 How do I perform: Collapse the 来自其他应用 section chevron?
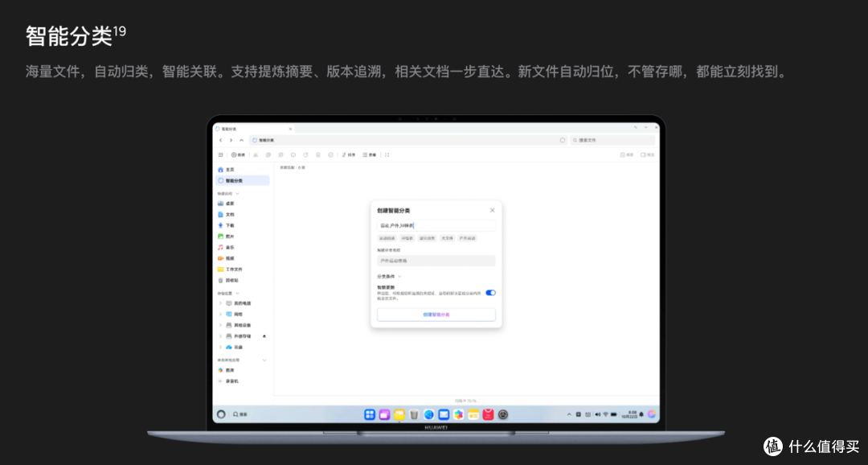264,360
